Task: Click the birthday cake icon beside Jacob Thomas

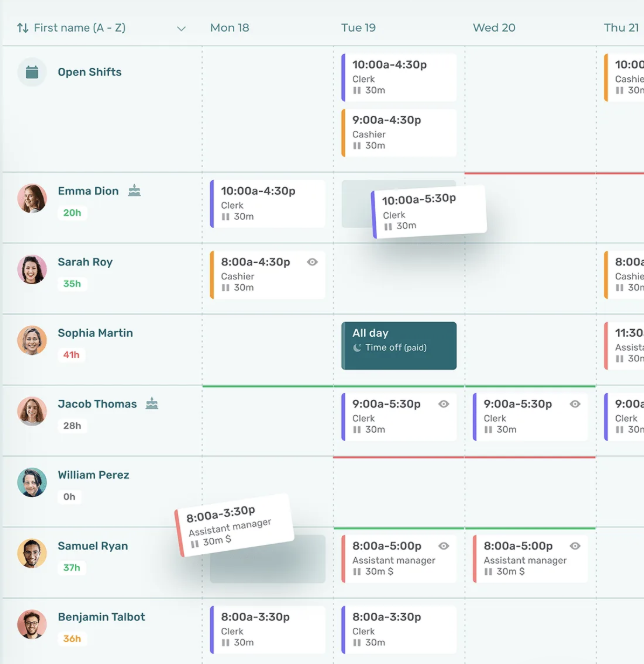Action: point(152,404)
